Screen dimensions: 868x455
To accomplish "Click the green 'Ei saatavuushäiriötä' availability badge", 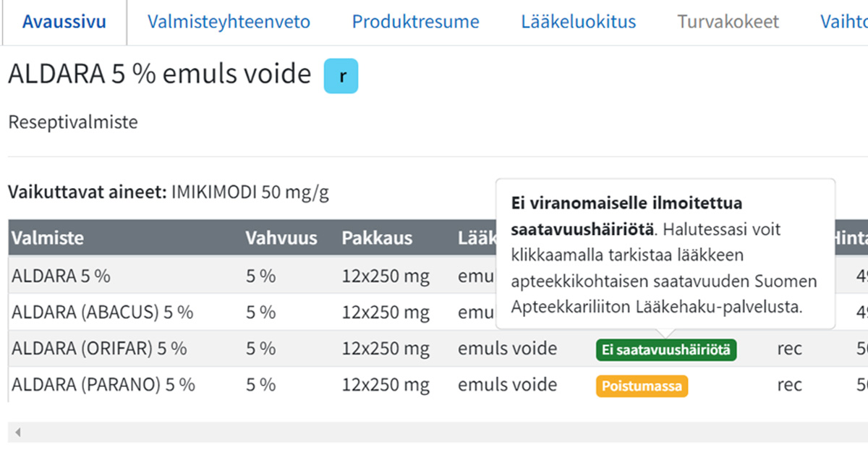I will coord(666,350).
